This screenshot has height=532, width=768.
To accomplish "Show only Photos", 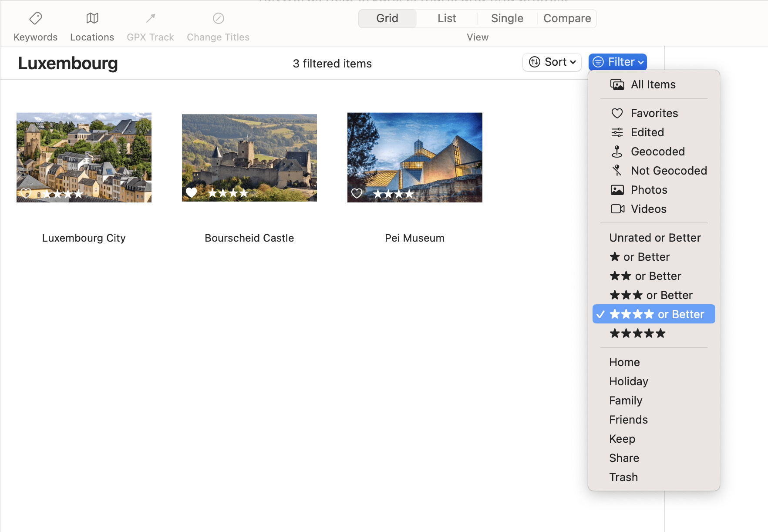I will (653, 190).
